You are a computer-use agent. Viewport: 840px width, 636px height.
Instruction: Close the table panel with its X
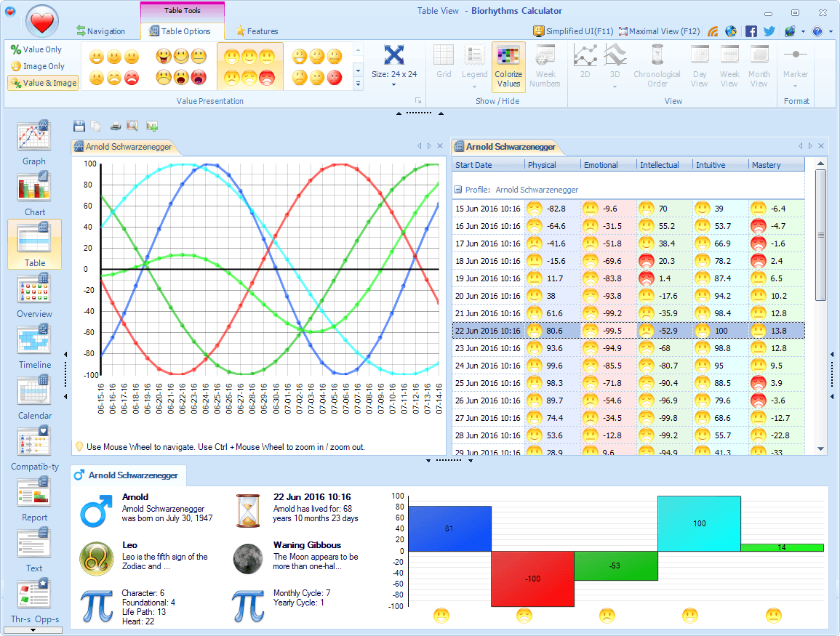(x=820, y=145)
